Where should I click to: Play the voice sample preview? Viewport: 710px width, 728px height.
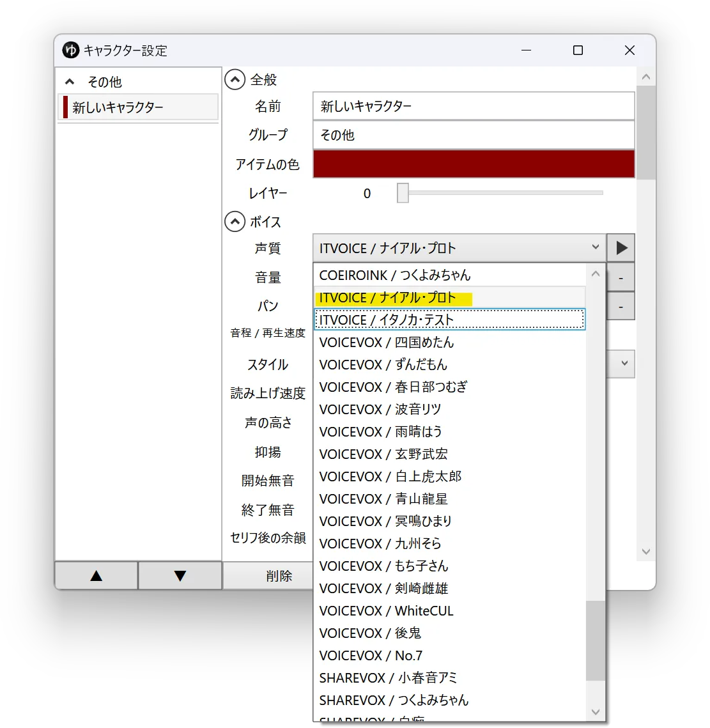(x=621, y=248)
